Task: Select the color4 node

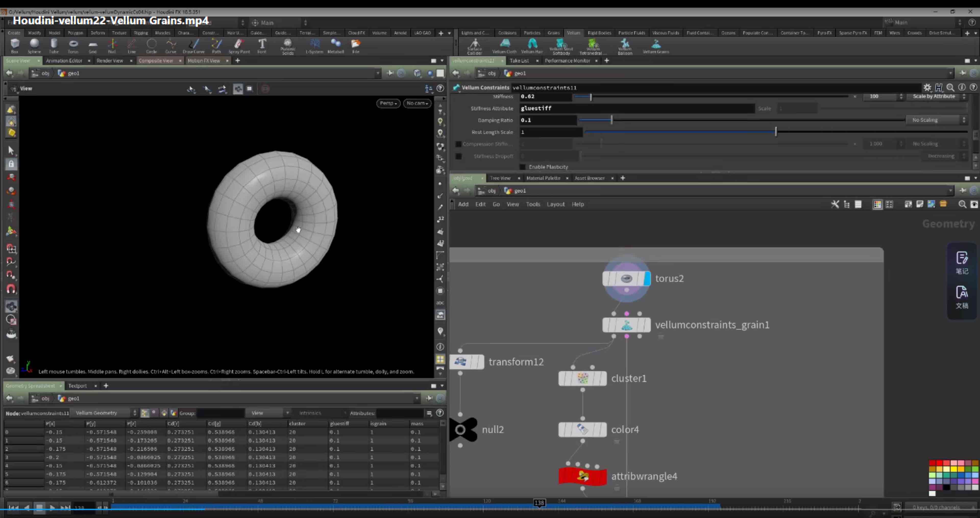Action: tap(582, 430)
